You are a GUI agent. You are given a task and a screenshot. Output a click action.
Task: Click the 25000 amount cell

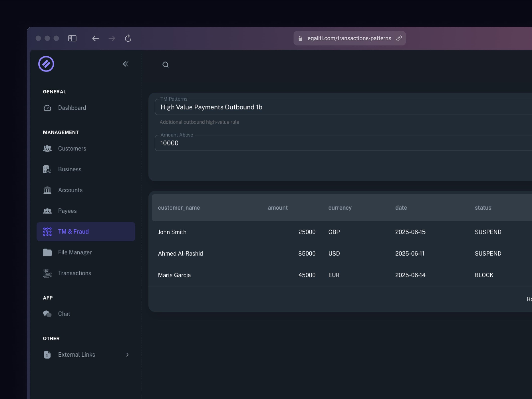click(x=307, y=232)
